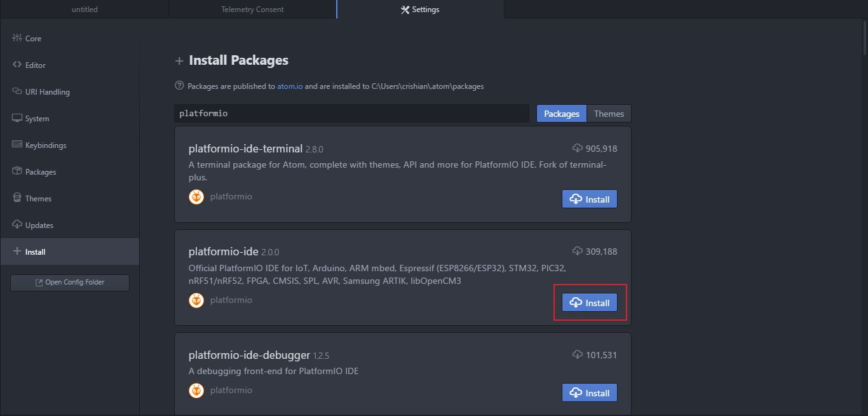Click version 2.0.0 of platformio-ide
This screenshot has width=868, height=416.
tap(270, 253)
